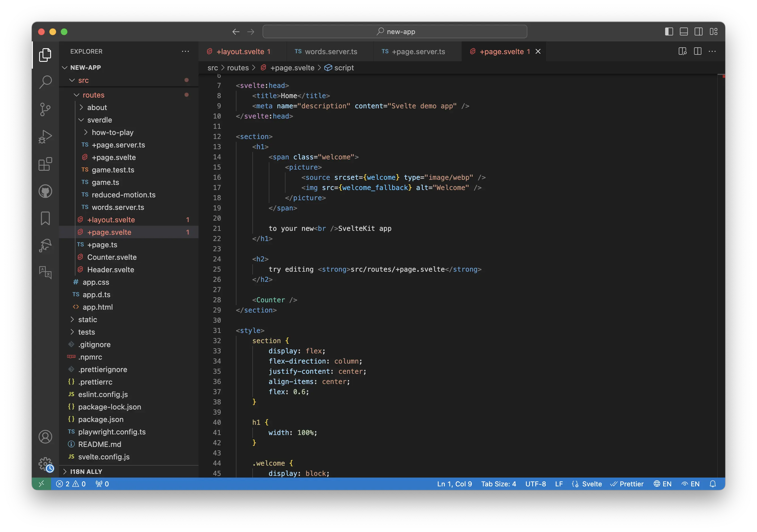Open the Bookmarks view icon
The image size is (757, 532).
coord(45,218)
